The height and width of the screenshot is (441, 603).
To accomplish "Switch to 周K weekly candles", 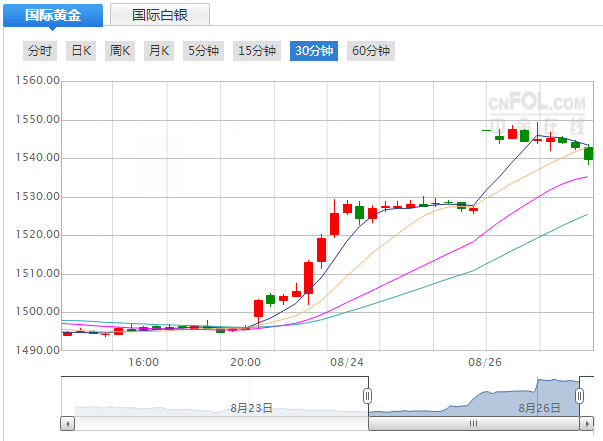I will tap(120, 51).
